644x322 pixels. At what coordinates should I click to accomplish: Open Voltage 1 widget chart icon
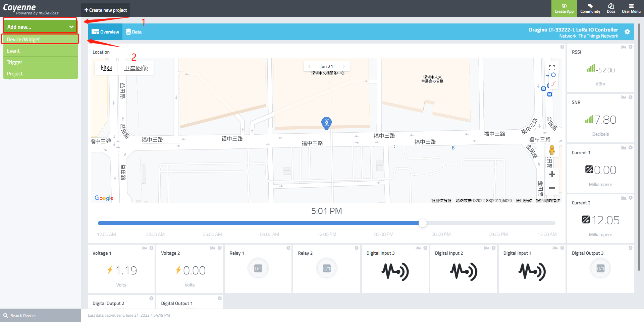[144, 248]
